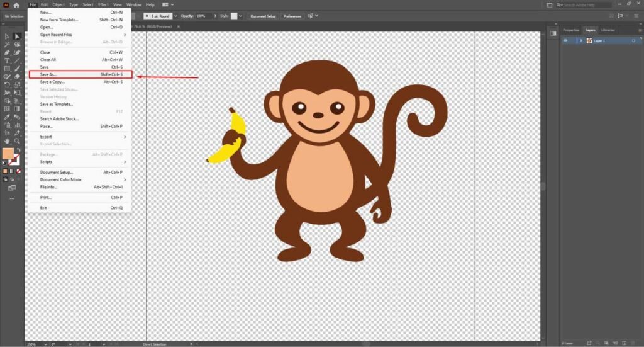
Task: Select the Curvature tool
Action: coord(17,52)
